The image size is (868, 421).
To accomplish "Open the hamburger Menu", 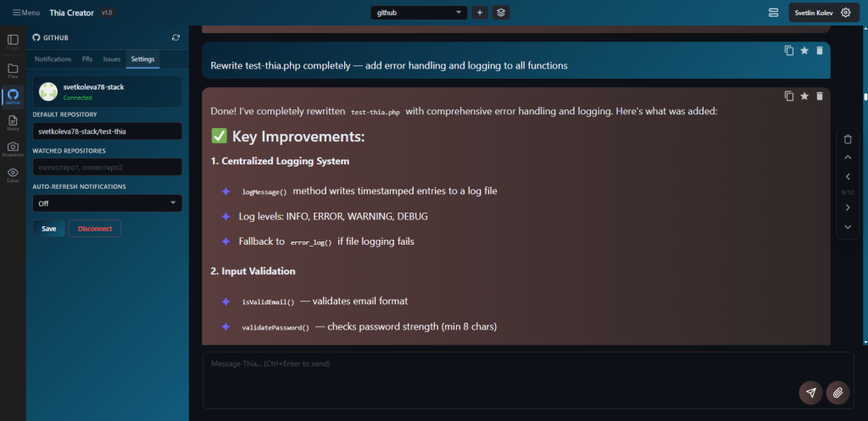I will click(x=26, y=12).
